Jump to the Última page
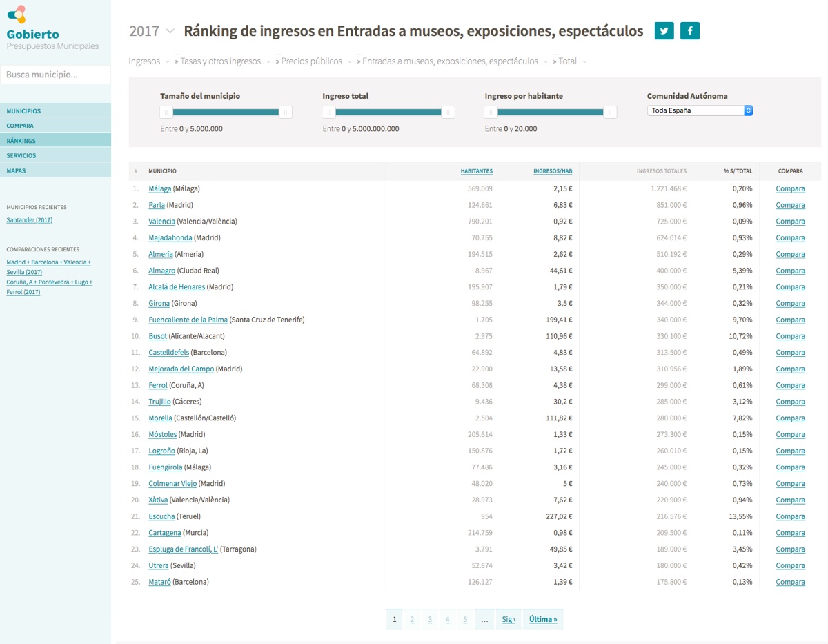This screenshot has width=828, height=644. pos(543,620)
